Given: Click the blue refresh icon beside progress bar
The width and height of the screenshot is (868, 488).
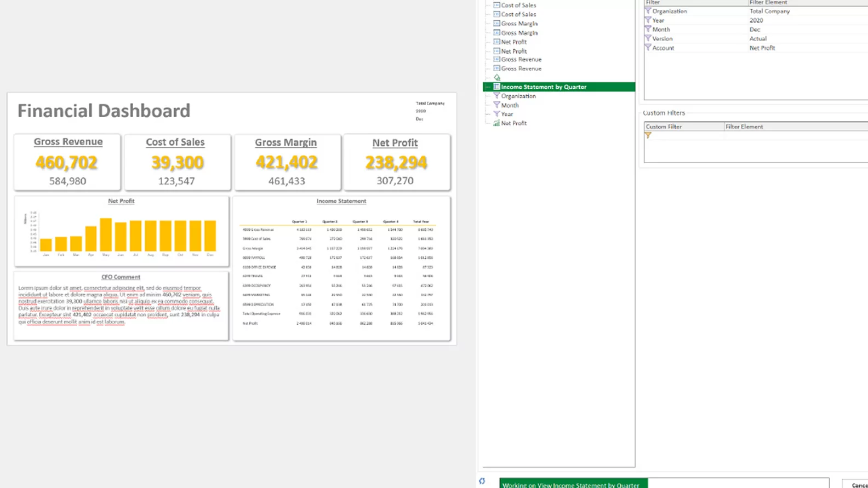Looking at the screenshot, I should coord(482,481).
